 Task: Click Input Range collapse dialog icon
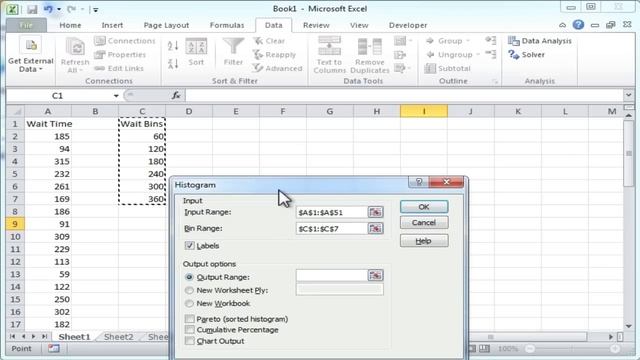375,212
